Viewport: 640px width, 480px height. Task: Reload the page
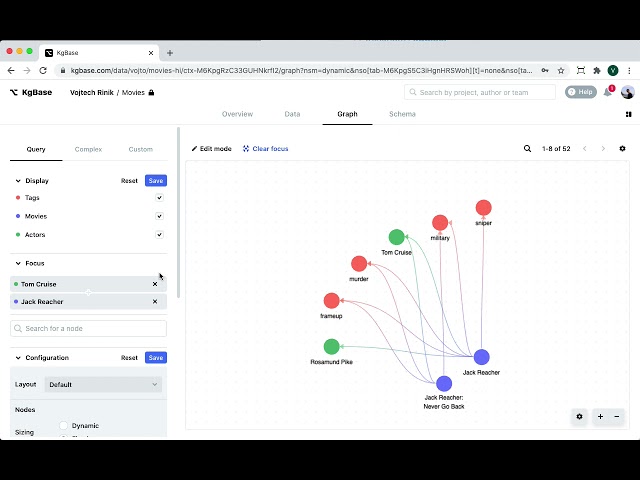click(x=43, y=71)
